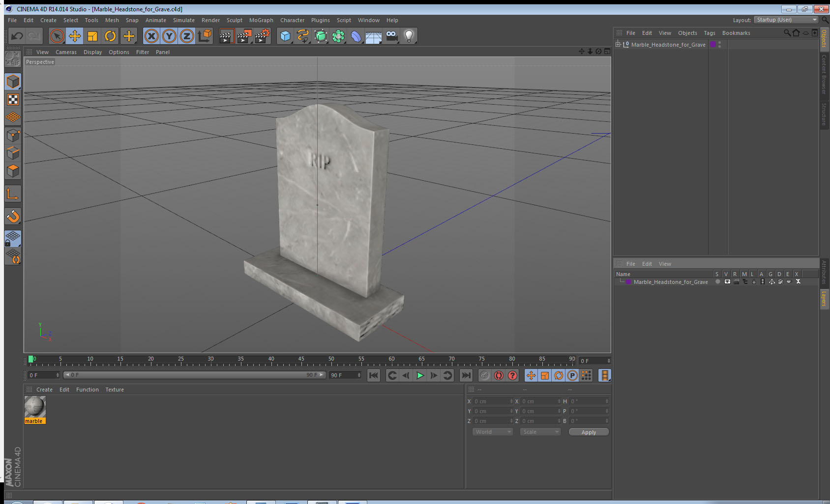Click the end frame 90 F field
830x504 pixels.
coord(345,375)
